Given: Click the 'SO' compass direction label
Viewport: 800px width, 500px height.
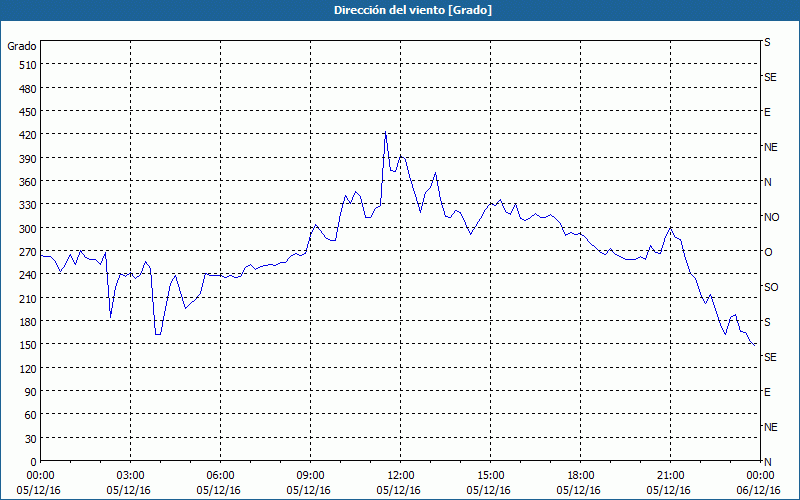Looking at the screenshot, I should (x=771, y=287).
